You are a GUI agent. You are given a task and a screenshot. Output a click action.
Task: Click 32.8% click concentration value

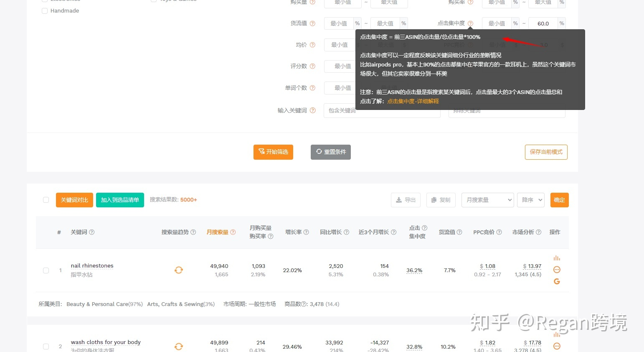[414, 347]
